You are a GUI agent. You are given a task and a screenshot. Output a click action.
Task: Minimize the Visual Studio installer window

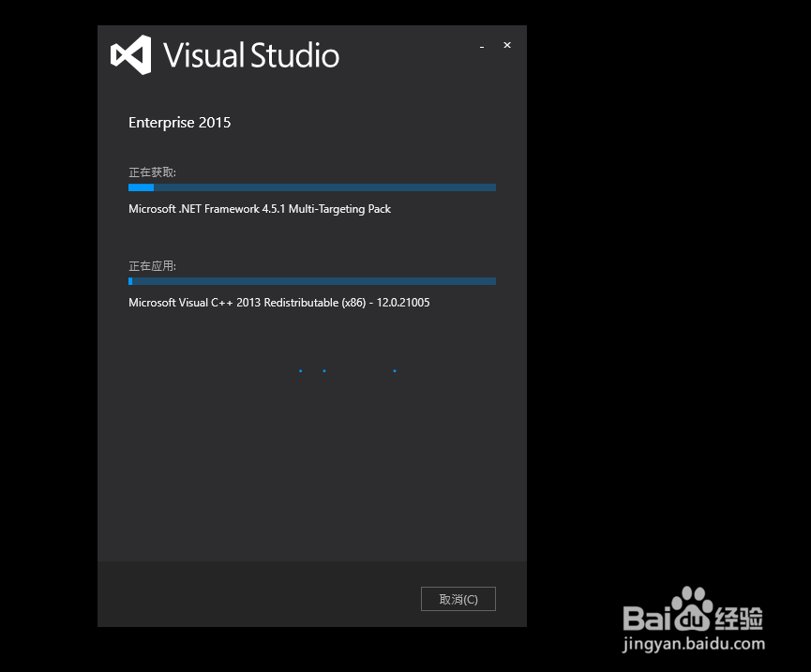(x=482, y=47)
